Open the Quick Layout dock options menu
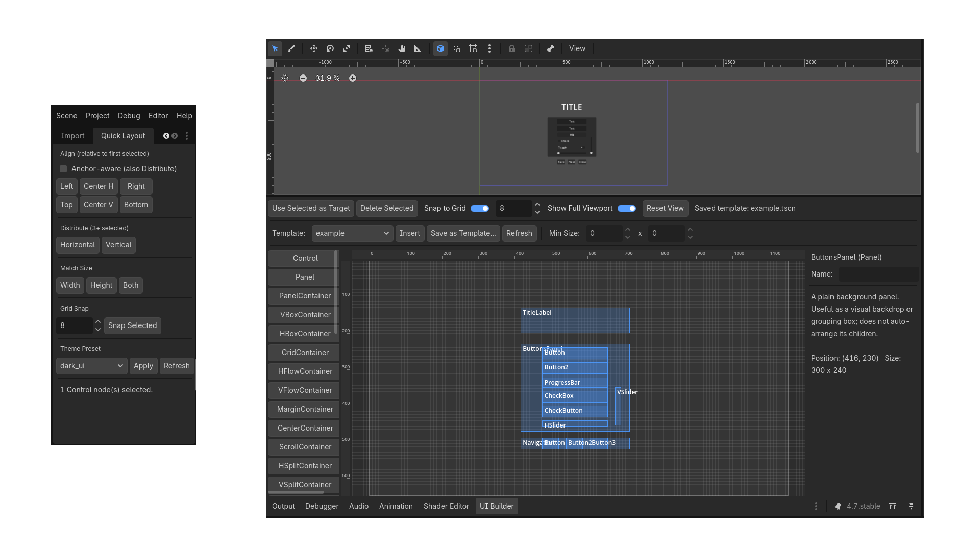Screen dimensions: 980x551 pyautogui.click(x=187, y=136)
